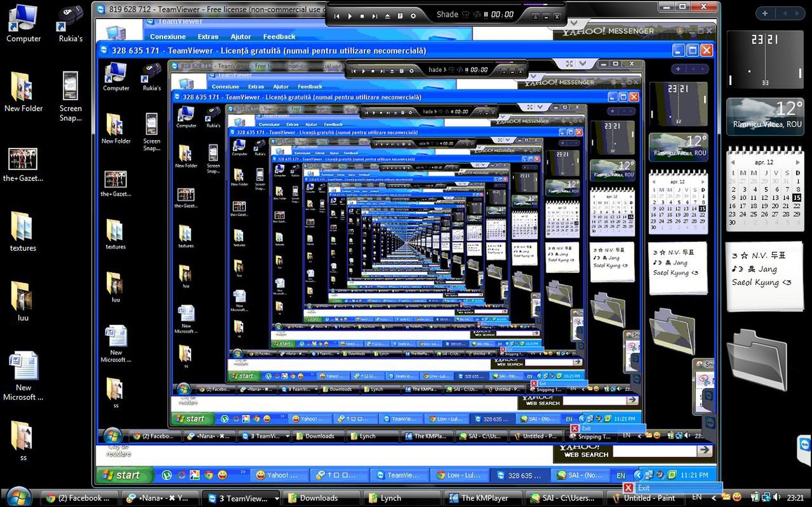Screen dimensions: 812x507
Task: Open the ss folder on desktop
Action: pos(23,441)
